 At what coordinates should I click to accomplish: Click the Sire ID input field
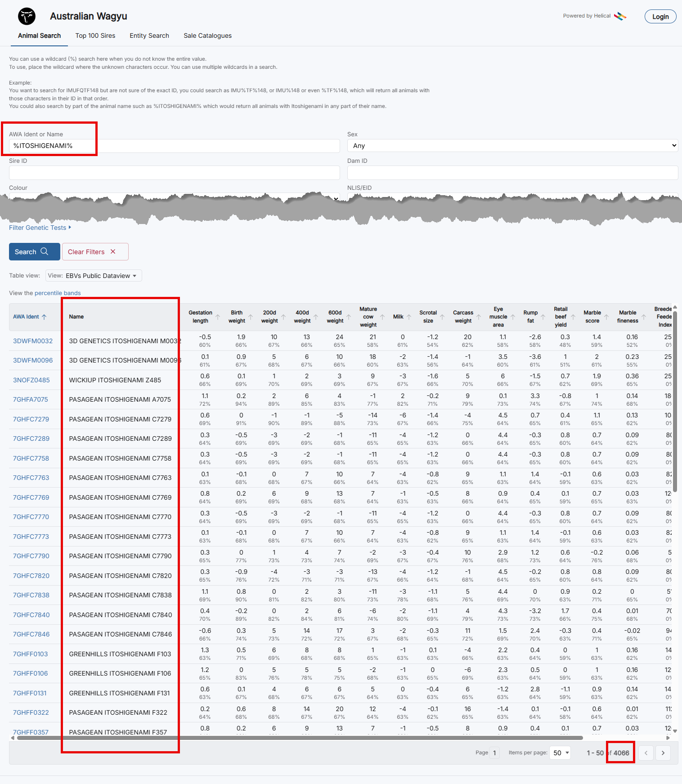[x=174, y=173]
